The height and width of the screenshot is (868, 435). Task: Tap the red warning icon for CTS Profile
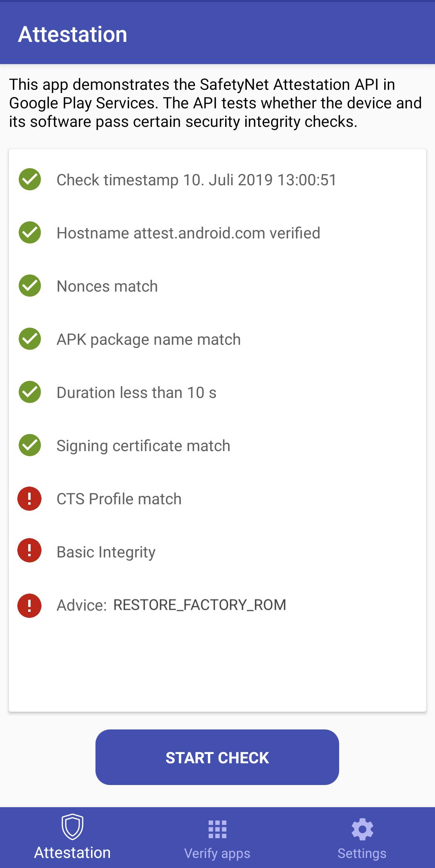point(29,499)
